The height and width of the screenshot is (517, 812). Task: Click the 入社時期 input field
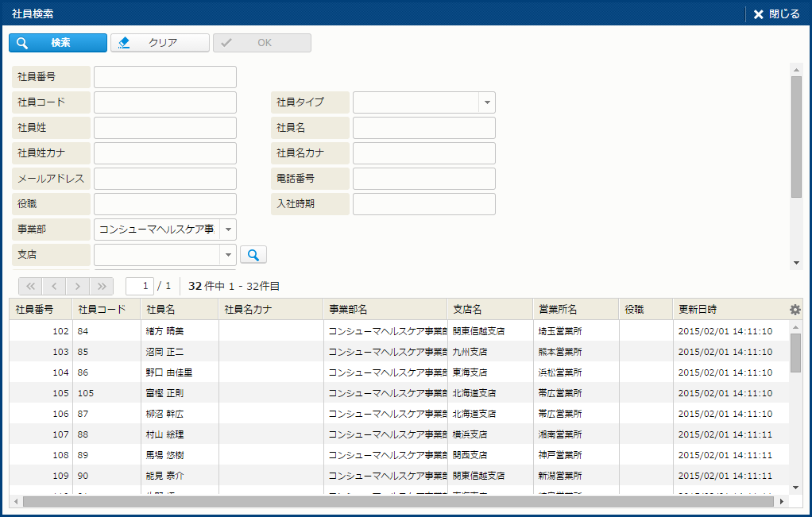click(x=423, y=204)
